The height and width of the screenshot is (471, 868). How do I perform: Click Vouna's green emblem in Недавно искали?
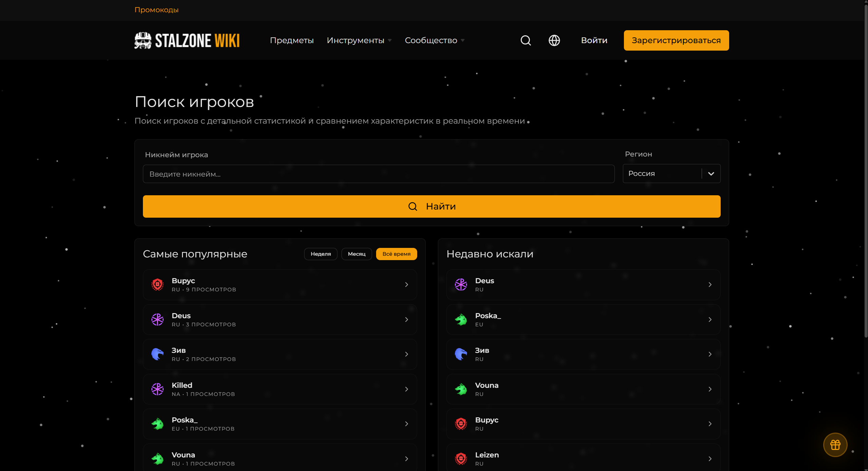click(461, 389)
